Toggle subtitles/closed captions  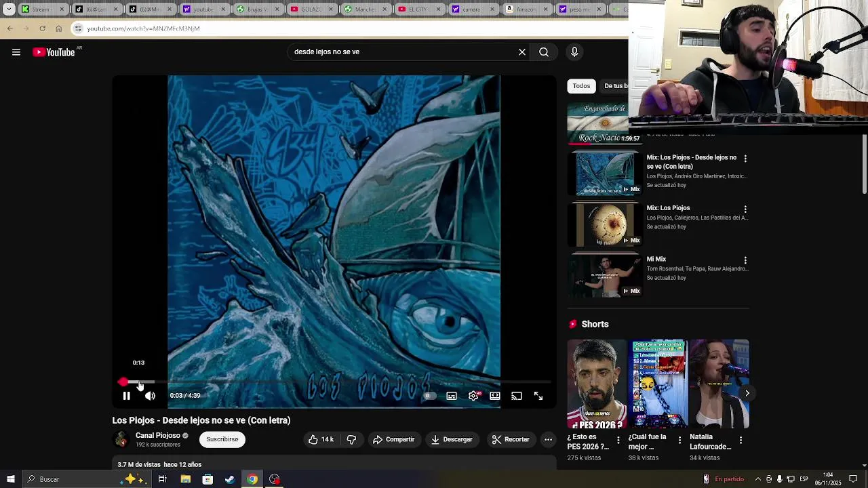click(x=452, y=396)
